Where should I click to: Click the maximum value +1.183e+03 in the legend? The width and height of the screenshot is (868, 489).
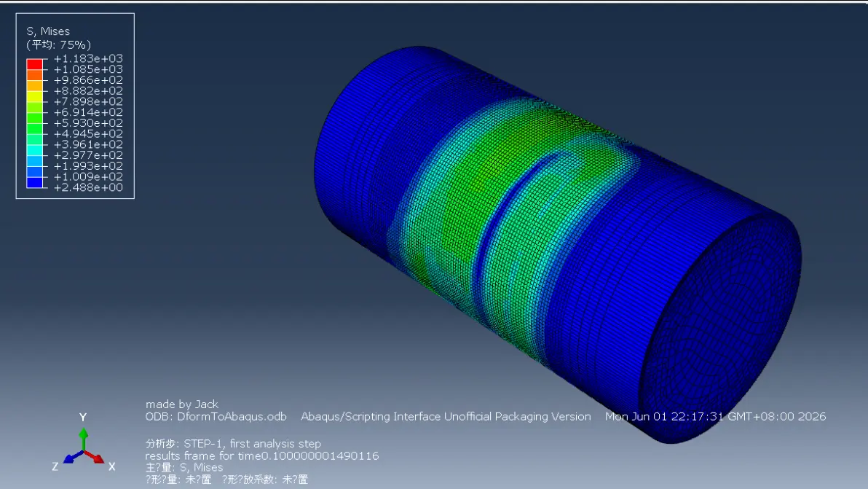(x=88, y=58)
